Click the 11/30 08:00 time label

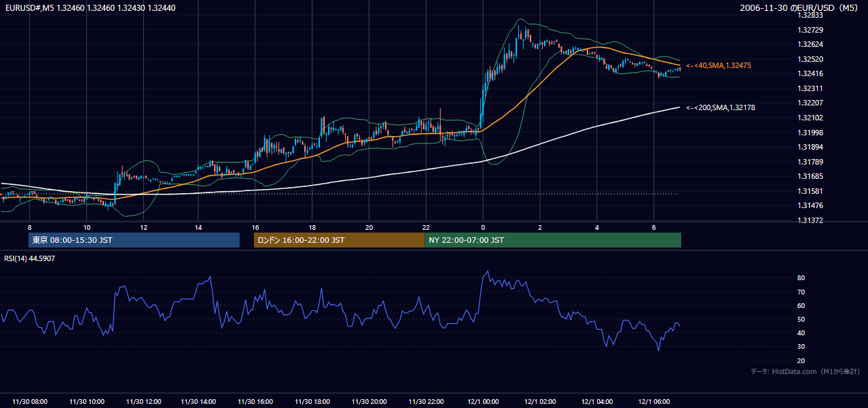(30, 402)
